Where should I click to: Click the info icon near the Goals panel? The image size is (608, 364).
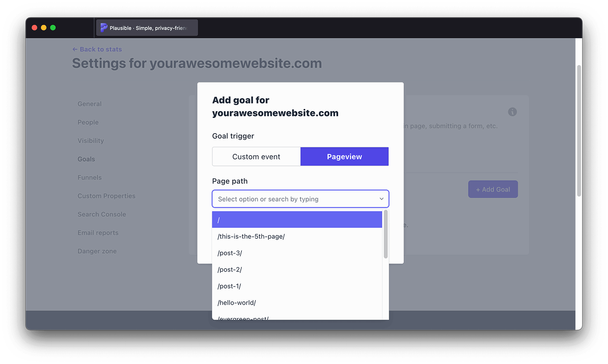512,112
